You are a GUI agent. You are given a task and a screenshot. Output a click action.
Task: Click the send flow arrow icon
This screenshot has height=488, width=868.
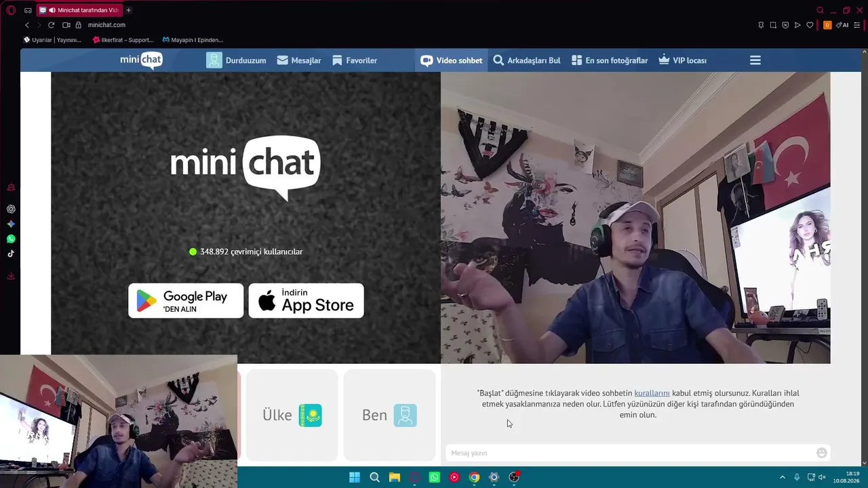coord(797,25)
